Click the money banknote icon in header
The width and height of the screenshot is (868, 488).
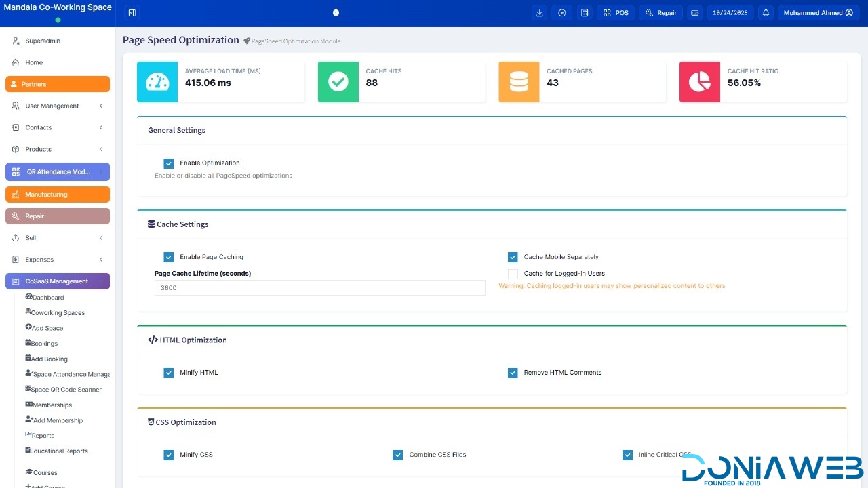(694, 13)
